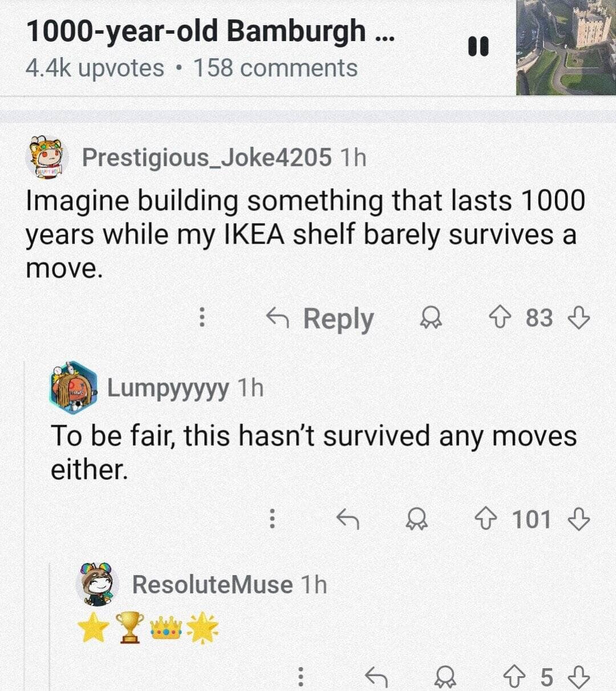Screen dimensions: 616x691
Task: Open ResoluteMuse's profile avatar
Action: click(x=97, y=584)
